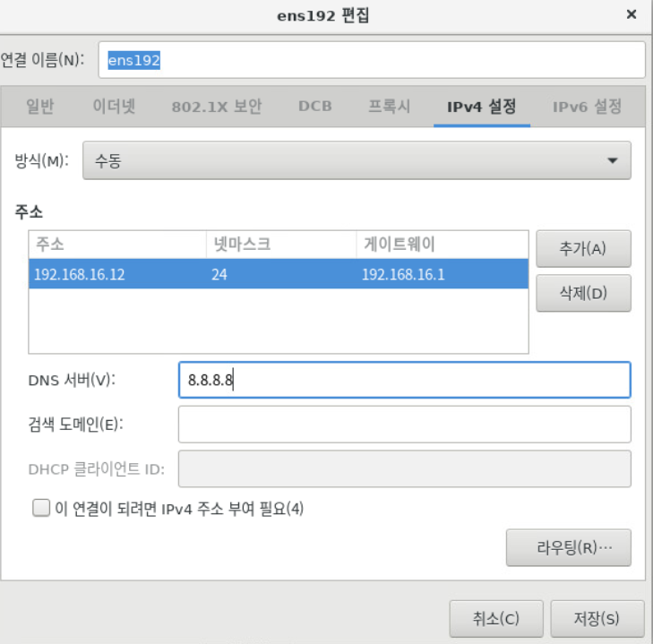Click the connection name field
Image resolution: width=653 pixels, height=644 pixels.
[372, 60]
